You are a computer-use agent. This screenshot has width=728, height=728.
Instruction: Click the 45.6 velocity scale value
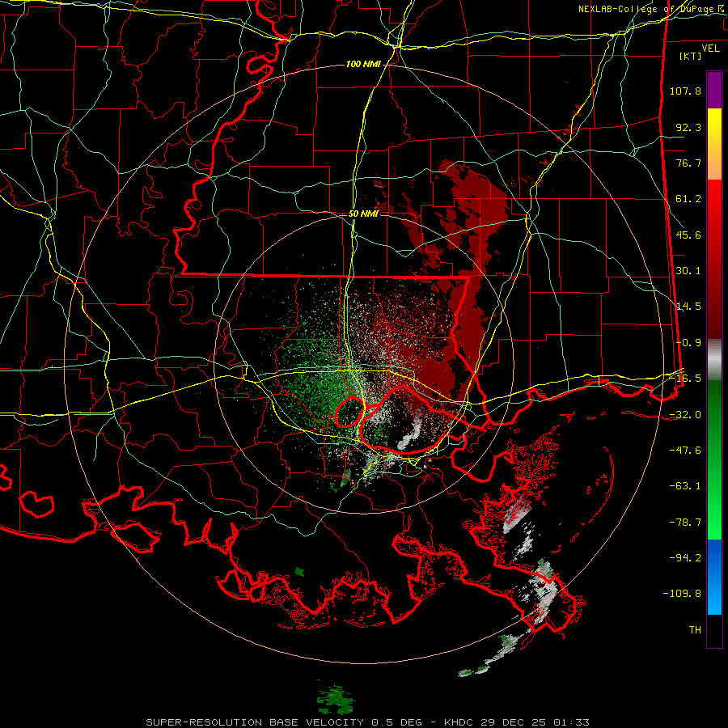click(x=688, y=235)
